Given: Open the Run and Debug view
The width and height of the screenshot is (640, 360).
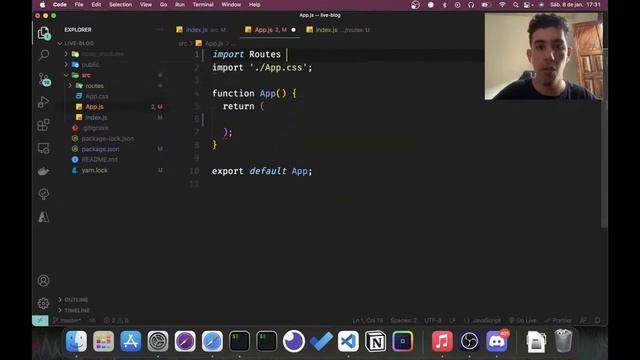Looking at the screenshot, I should 44,102.
